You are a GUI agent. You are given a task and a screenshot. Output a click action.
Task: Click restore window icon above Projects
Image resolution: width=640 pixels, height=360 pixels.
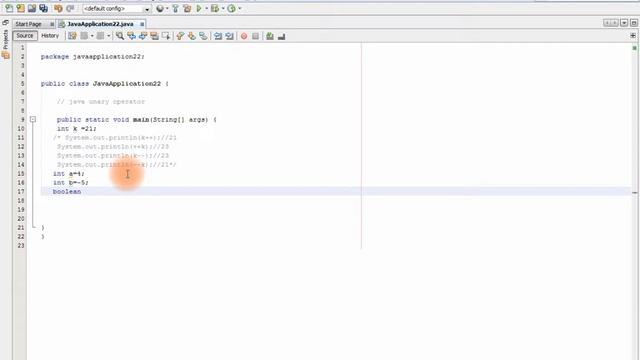(5, 22)
